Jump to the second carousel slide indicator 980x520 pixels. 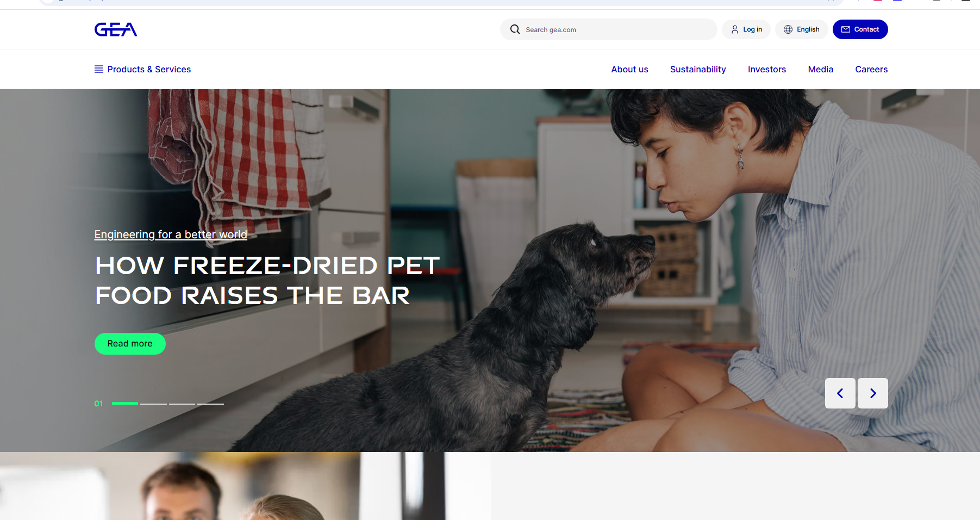tap(153, 404)
